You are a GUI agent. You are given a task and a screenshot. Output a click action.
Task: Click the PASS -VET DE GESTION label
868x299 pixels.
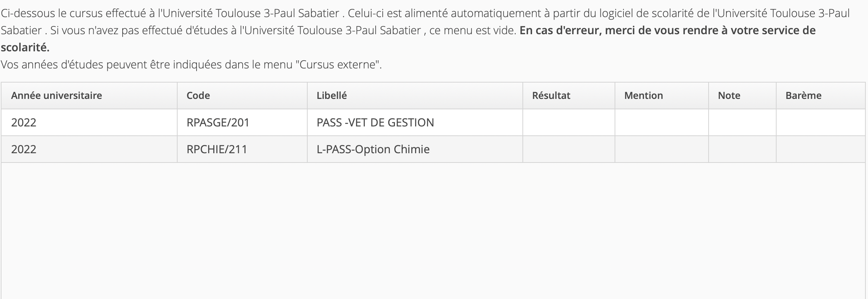375,122
